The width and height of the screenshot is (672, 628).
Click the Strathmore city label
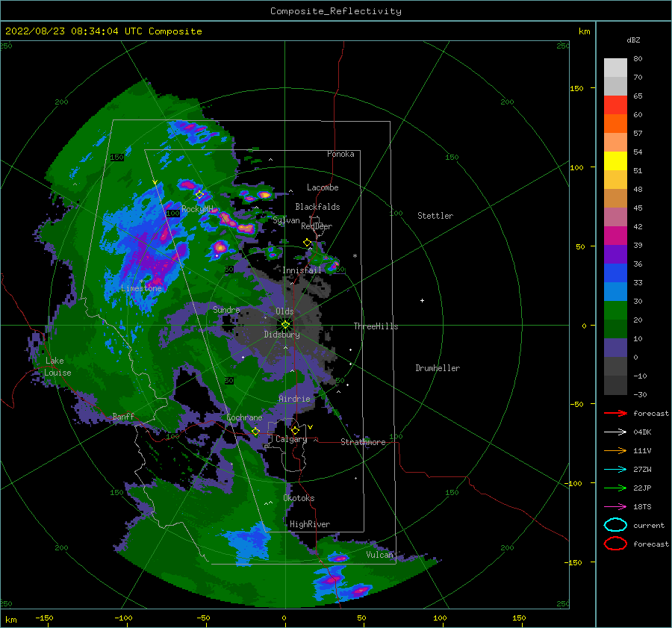coord(363,442)
